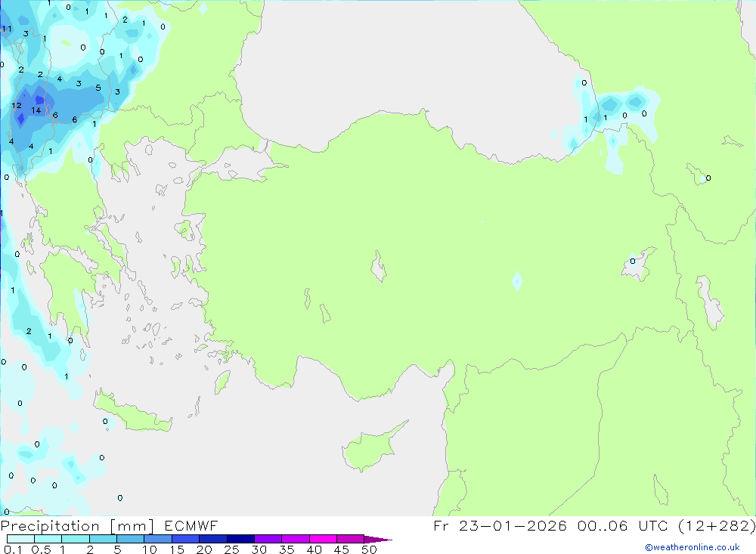Viewport: 756px width, 554px height.
Task: Click the small cyan precipitation diamond in central Turkey
Action: tap(517, 280)
